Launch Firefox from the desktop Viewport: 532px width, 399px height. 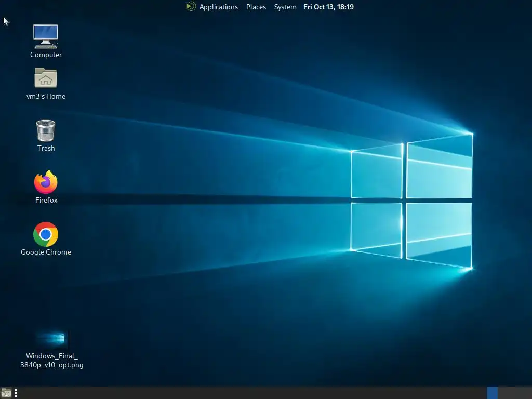(x=46, y=182)
